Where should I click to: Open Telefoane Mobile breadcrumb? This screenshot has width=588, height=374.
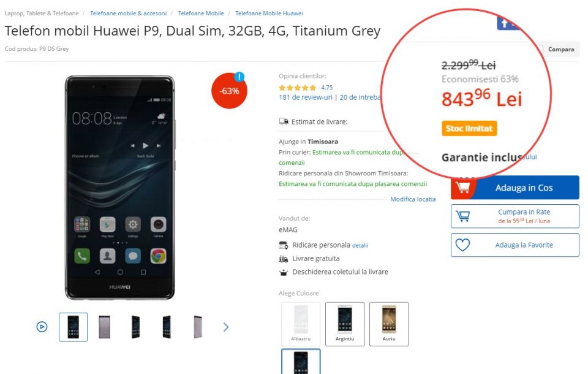[201, 13]
